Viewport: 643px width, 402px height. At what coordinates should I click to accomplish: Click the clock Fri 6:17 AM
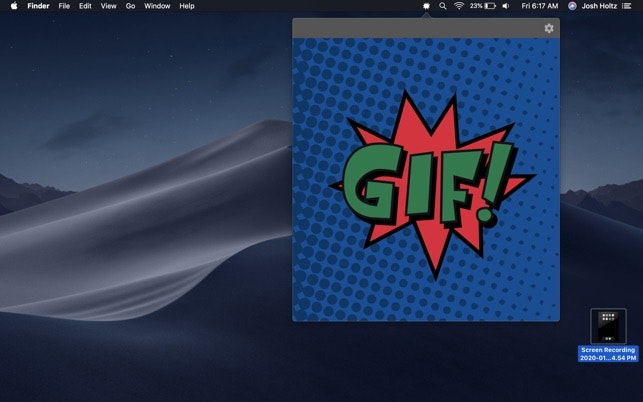tap(540, 6)
